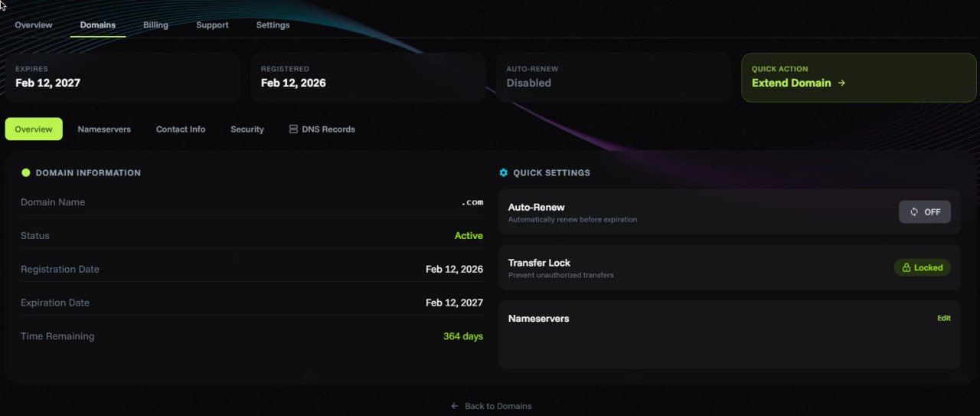This screenshot has width=980, height=416.
Task: Click the padlock icon in Locked badge
Action: (906, 267)
